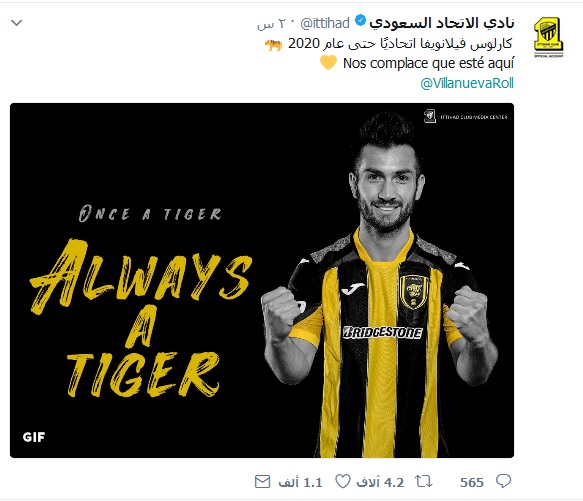Open the tweet options chevron menu
Viewport: 583px width, 501px height.
[x=17, y=23]
